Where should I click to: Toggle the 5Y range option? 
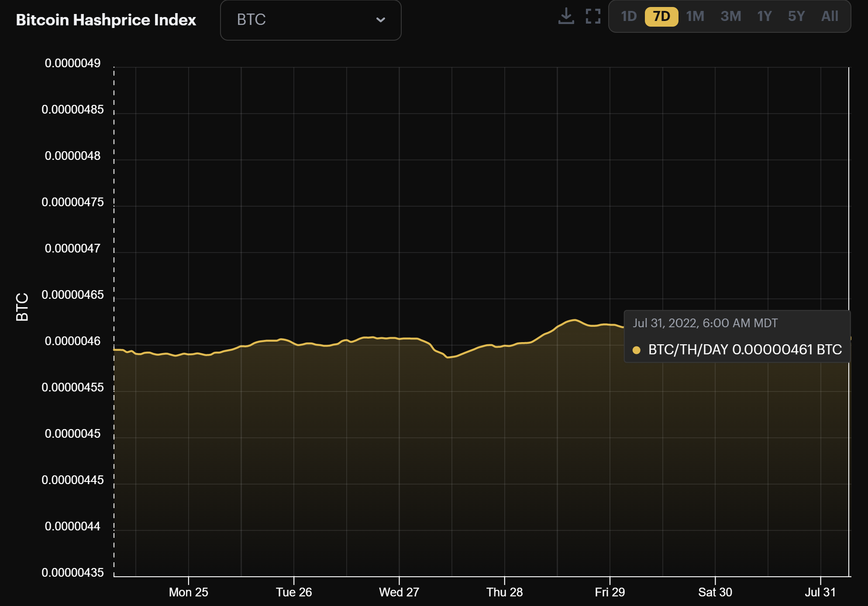[797, 17]
